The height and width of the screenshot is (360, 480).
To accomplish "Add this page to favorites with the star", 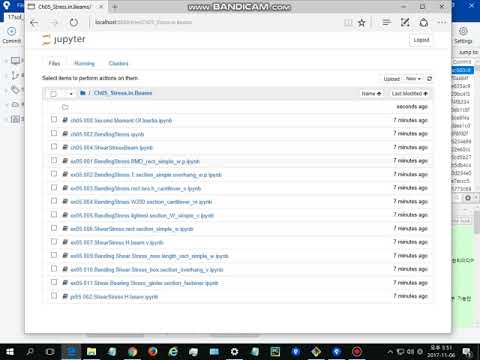I will [362, 23].
